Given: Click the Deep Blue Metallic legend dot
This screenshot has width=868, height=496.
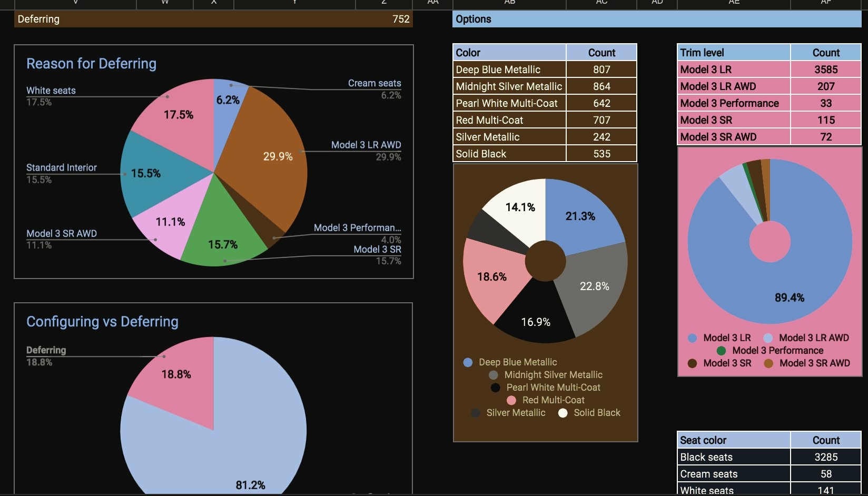Looking at the screenshot, I should click(468, 362).
